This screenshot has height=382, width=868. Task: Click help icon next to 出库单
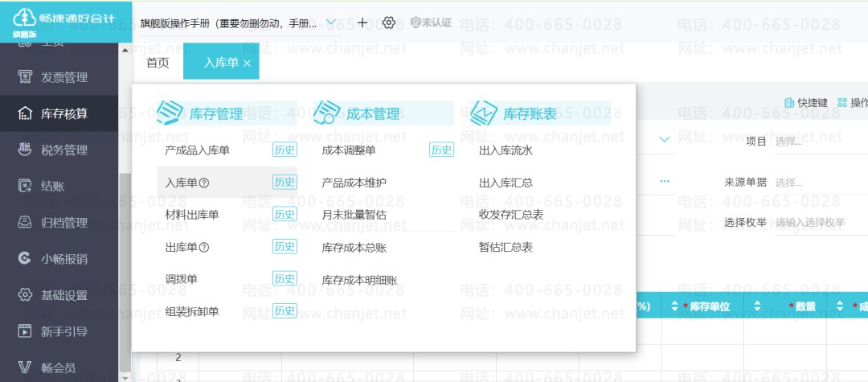(x=203, y=248)
